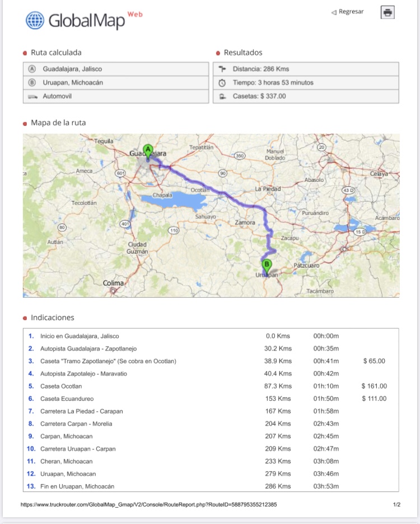Click the GlobalMap globe logo
The height and width of the screenshot is (524, 420).
pyautogui.click(x=35, y=20)
